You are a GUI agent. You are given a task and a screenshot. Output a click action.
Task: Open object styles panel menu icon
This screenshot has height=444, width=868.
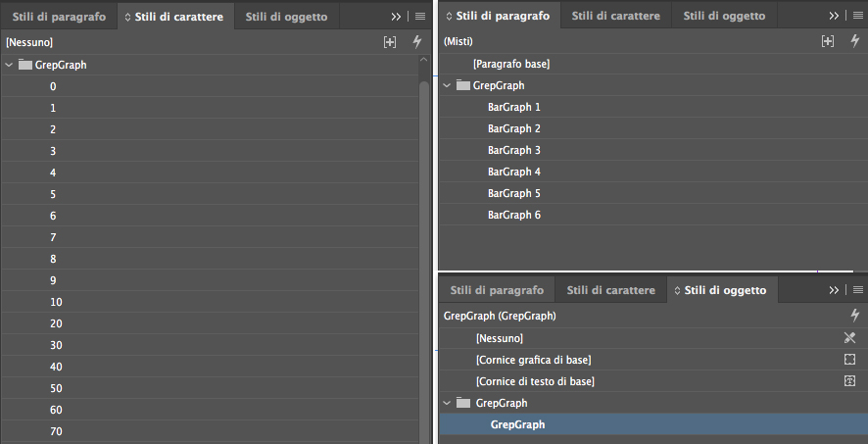point(858,290)
